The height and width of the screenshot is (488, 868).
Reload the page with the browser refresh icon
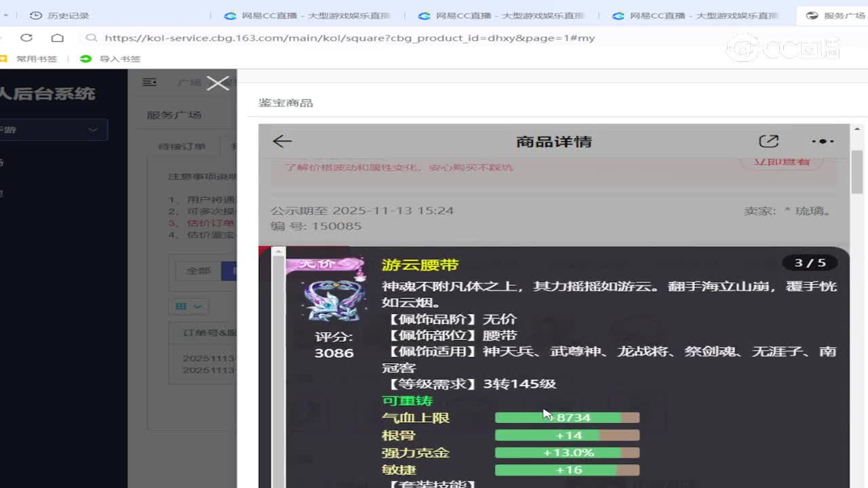pos(26,38)
